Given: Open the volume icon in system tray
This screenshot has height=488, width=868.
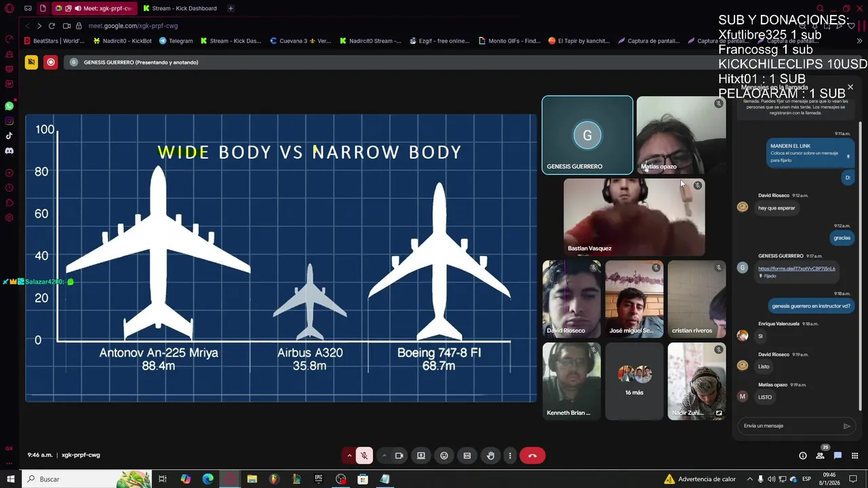Looking at the screenshot, I should 772,479.
